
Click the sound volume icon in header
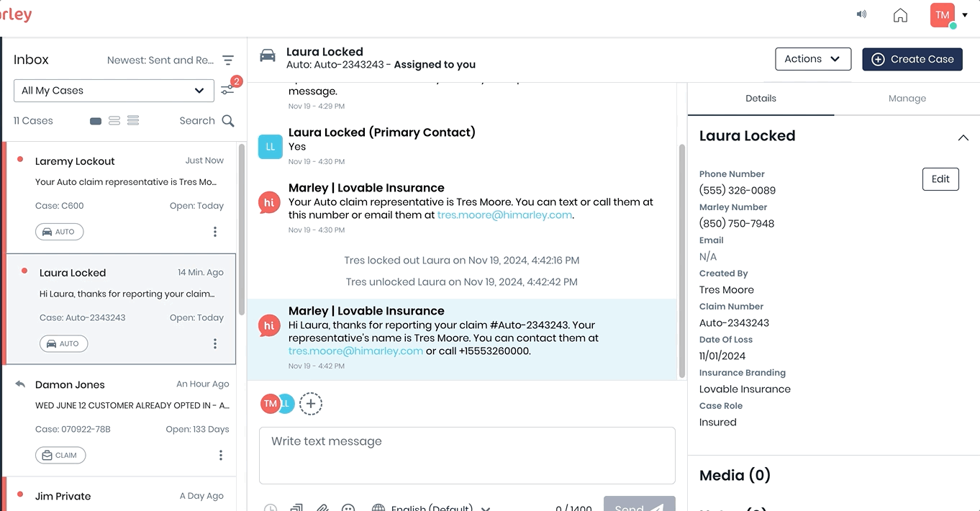click(x=861, y=14)
